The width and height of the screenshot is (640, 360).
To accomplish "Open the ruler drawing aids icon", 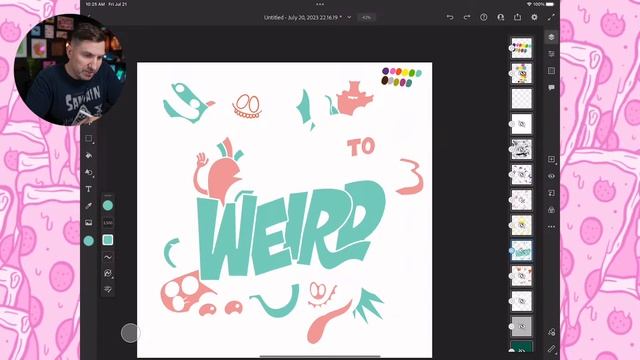I will click(x=551, y=349).
